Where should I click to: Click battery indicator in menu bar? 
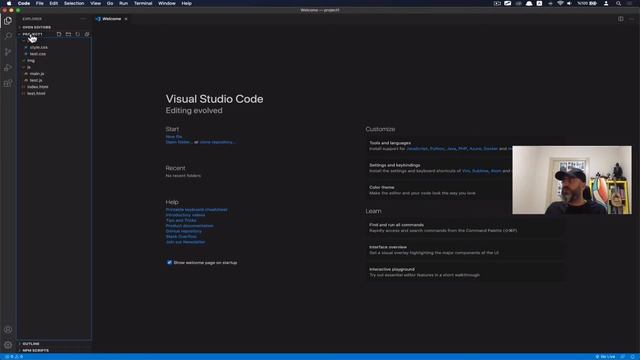tap(587, 3)
